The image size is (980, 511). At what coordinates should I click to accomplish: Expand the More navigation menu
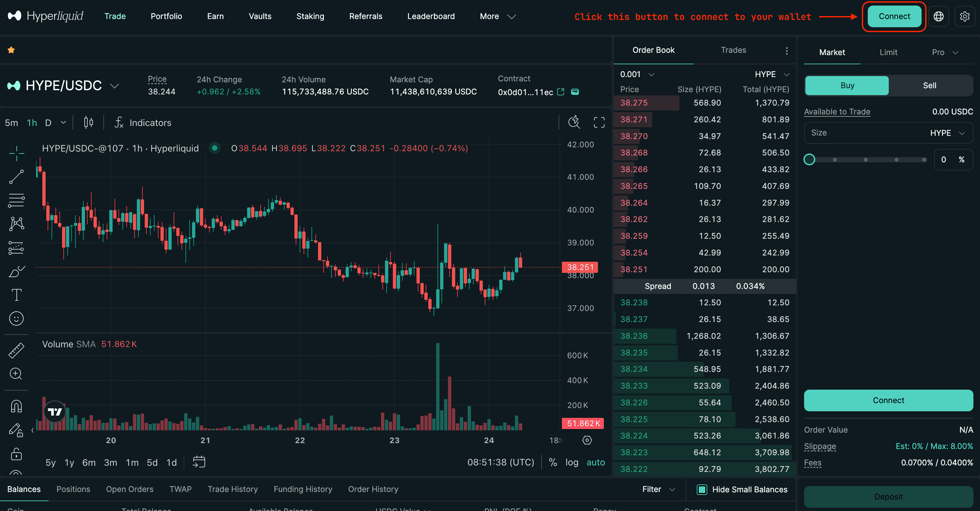(x=498, y=16)
